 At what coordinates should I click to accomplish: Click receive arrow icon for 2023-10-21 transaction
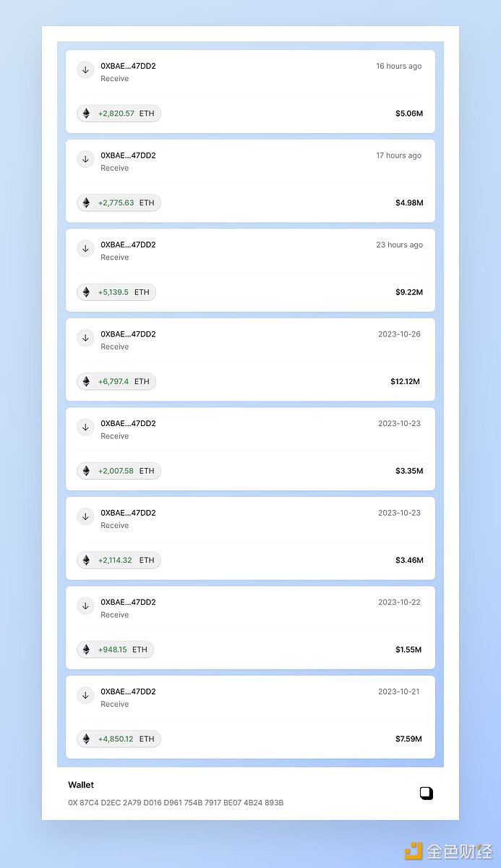tap(86, 695)
